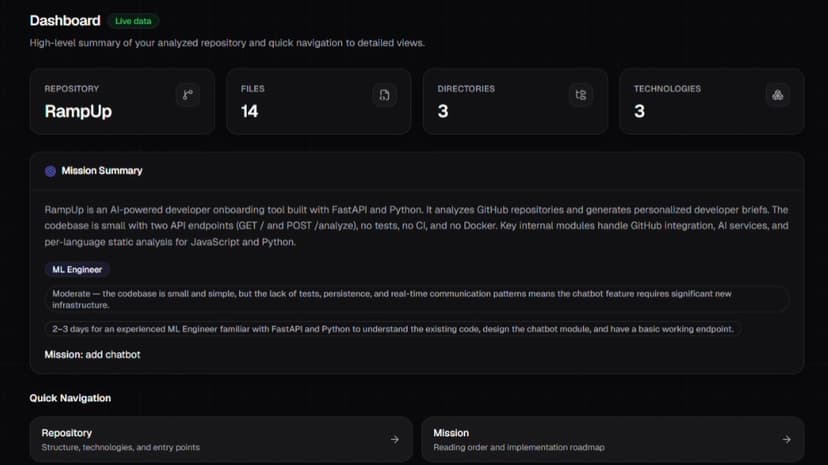Select the Live data badge
Screen dimensions: 828x465
pos(133,21)
